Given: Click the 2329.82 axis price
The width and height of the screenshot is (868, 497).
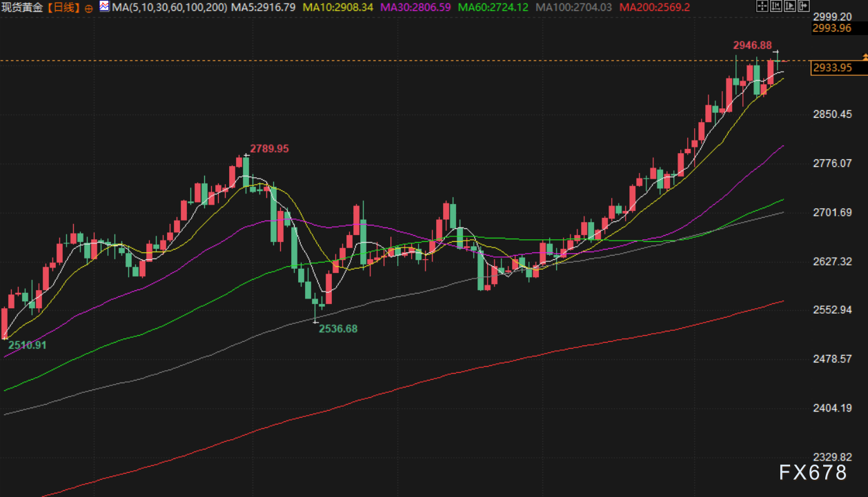Looking at the screenshot, I should [832, 456].
